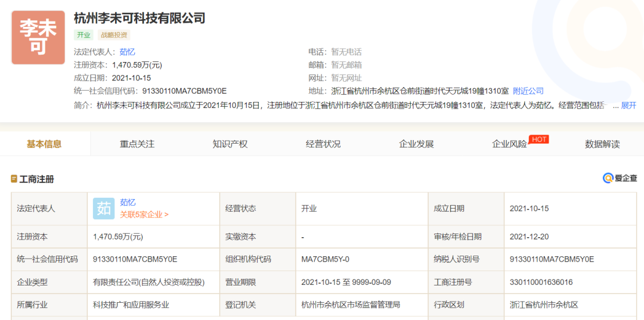Screen dimensions: 644x320
Task: Click the header registered capital 1,470.59万(元)
Action: pos(137,65)
